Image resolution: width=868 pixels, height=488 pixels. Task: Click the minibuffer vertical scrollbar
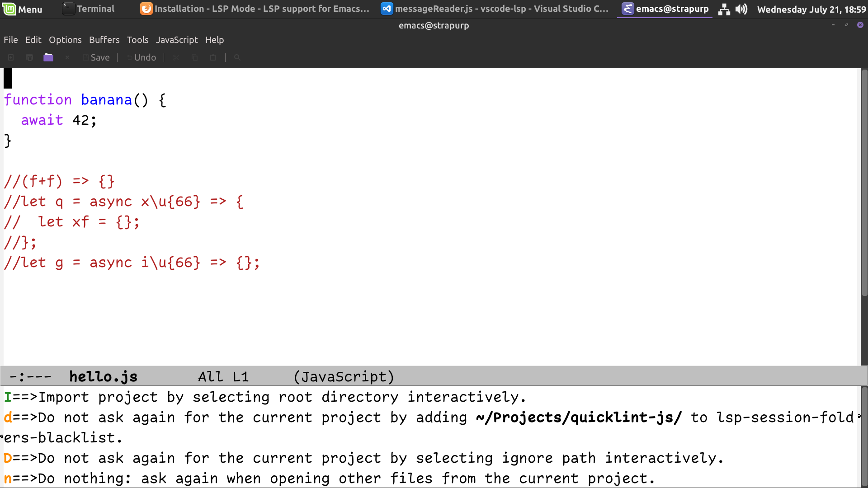864,436
